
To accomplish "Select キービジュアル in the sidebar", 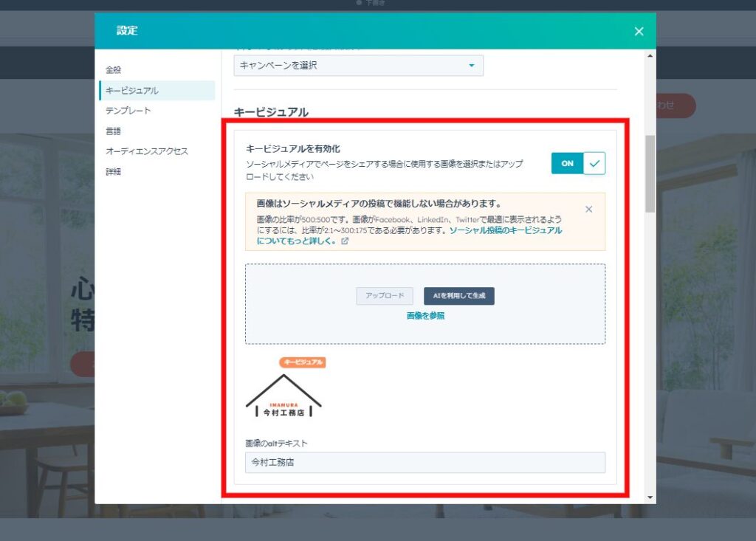I will coord(131,91).
